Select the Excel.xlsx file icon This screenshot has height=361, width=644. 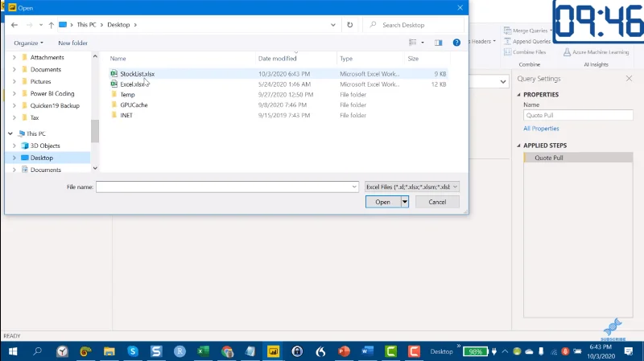click(x=114, y=84)
